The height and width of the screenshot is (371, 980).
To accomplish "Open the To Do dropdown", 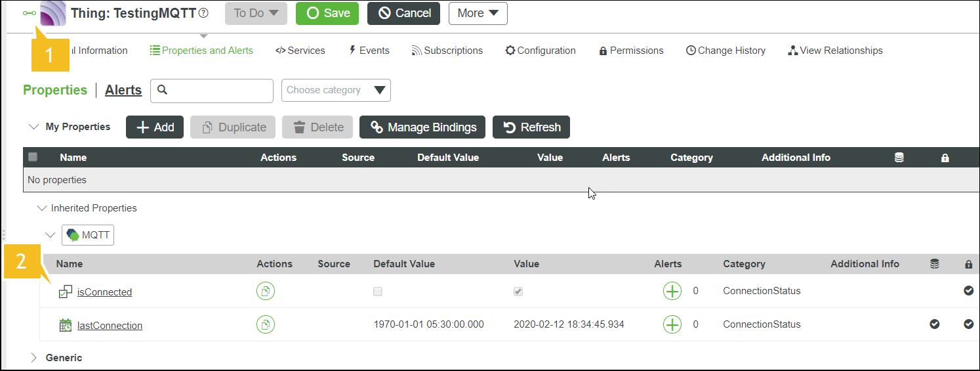I will (x=256, y=13).
